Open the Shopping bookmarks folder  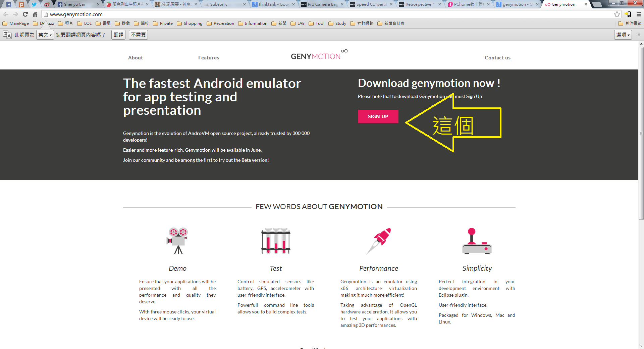pyautogui.click(x=190, y=23)
